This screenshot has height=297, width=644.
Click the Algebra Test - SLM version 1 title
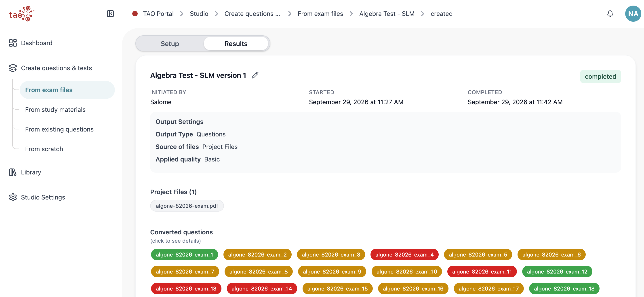[198, 75]
